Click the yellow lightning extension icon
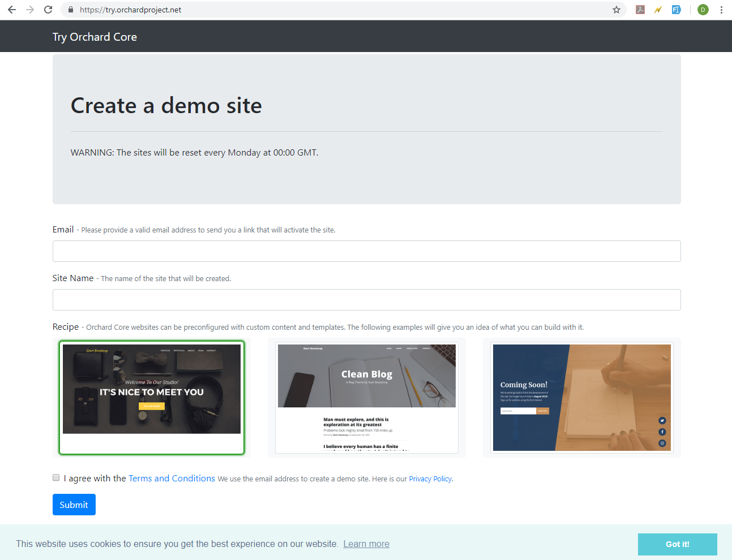This screenshot has height=560, width=732. (658, 10)
